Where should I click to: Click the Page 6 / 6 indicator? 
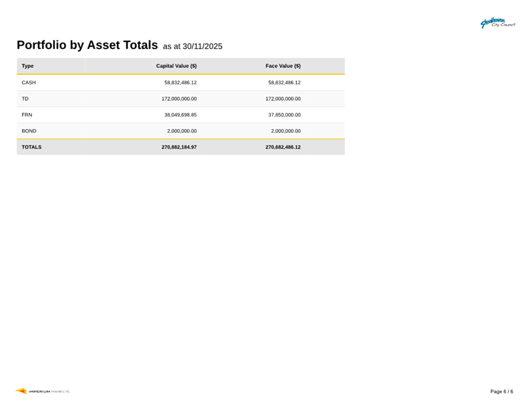click(501, 391)
